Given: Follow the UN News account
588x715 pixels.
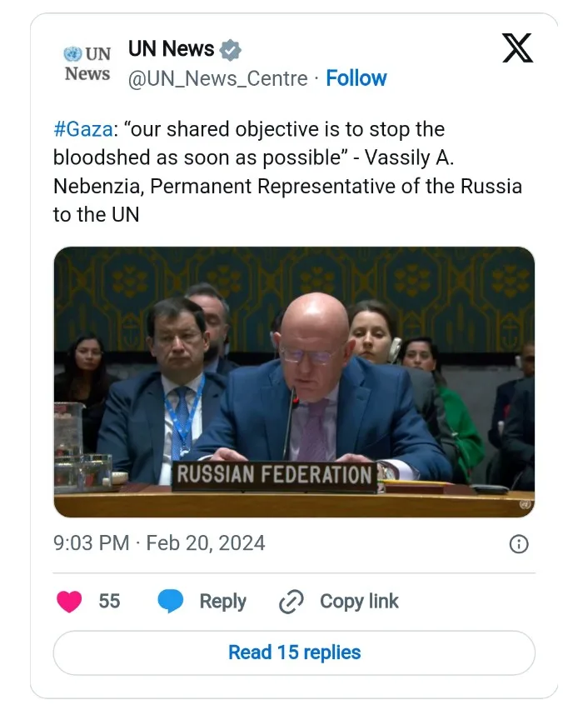Looking at the screenshot, I should (356, 78).
